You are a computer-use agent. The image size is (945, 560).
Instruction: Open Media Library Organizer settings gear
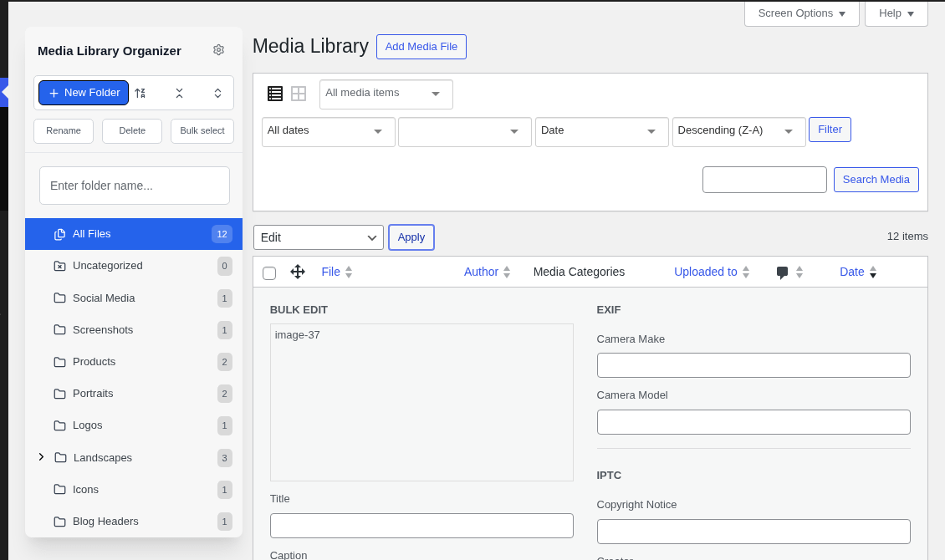[x=218, y=50]
